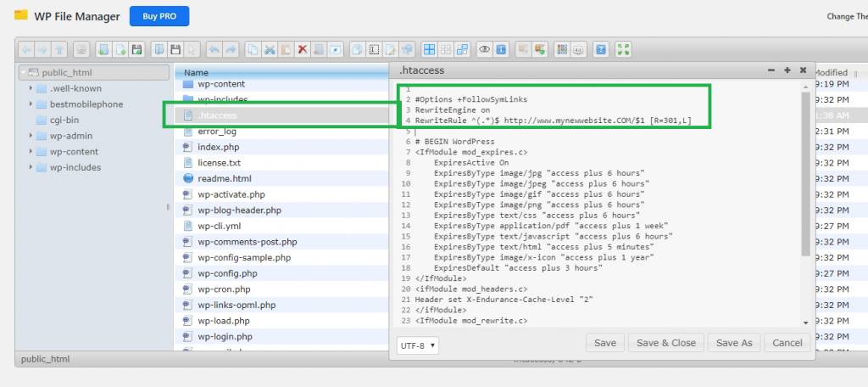Viewport: 868px width, 387px height.
Task: Click the edit file pencil icon
Action: tap(391, 49)
